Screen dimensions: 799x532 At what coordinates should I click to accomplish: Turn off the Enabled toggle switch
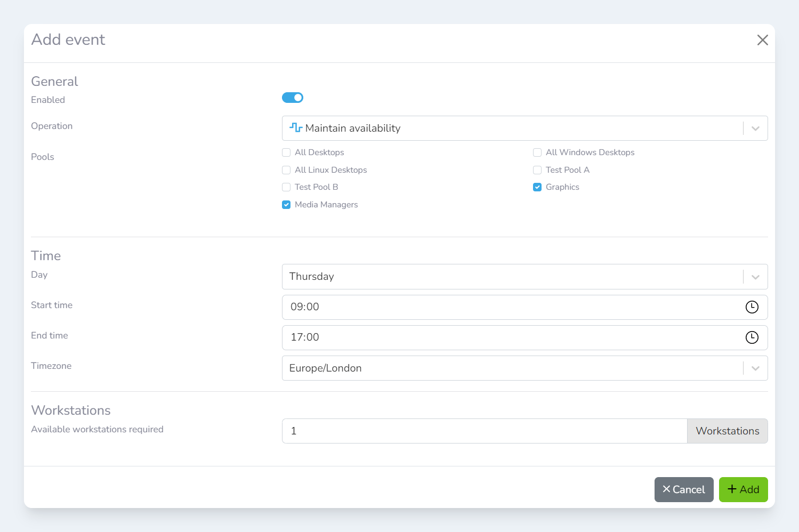point(293,98)
